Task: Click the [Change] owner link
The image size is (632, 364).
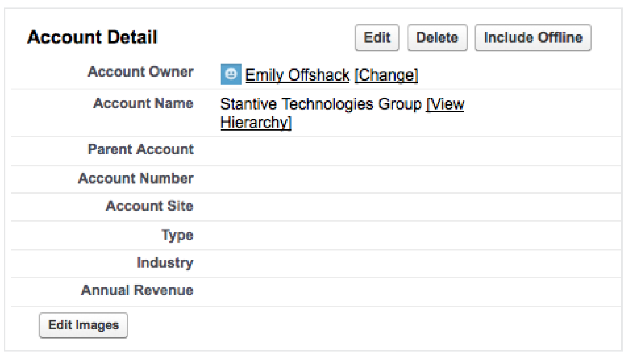Action: coord(386,75)
